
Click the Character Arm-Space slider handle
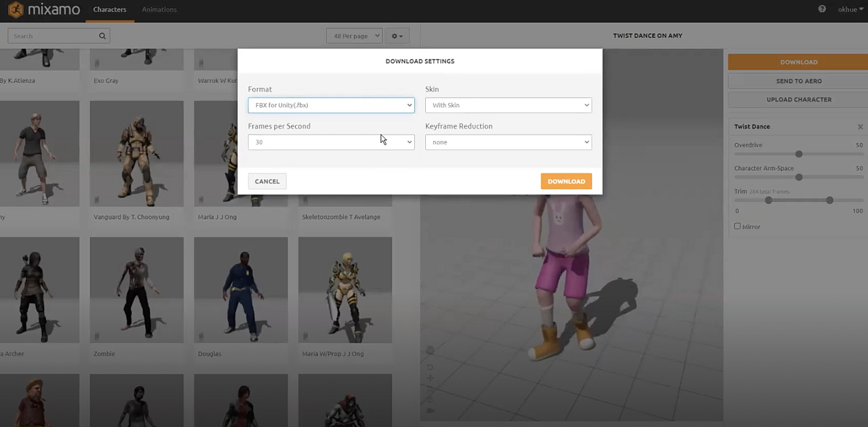pyautogui.click(x=799, y=177)
